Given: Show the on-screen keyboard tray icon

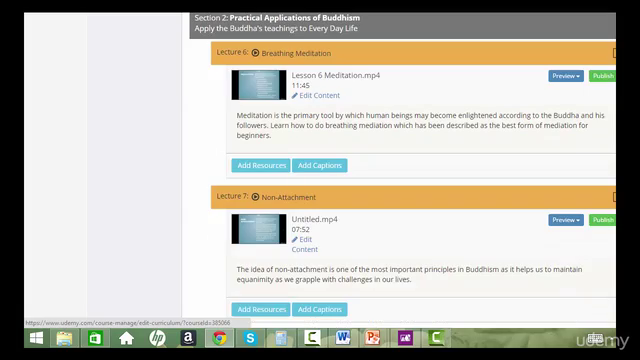Looking at the screenshot, I should [x=595, y=338].
